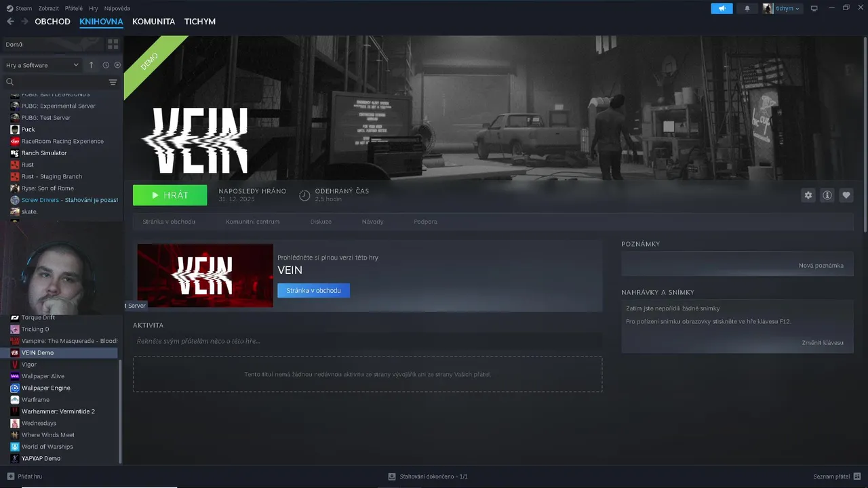Open Návody tab
Viewport: 868px width, 488px height.
coord(372,222)
